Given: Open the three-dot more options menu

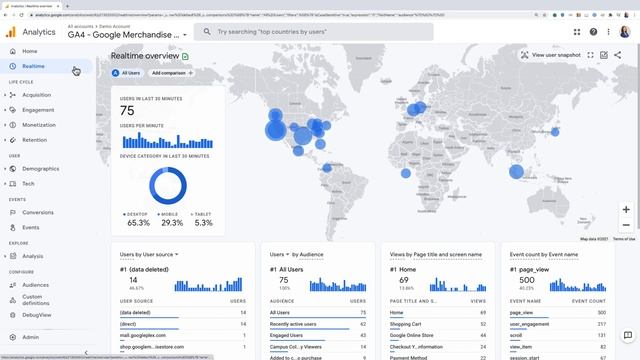Looking at the screenshot, I should coord(609,32).
